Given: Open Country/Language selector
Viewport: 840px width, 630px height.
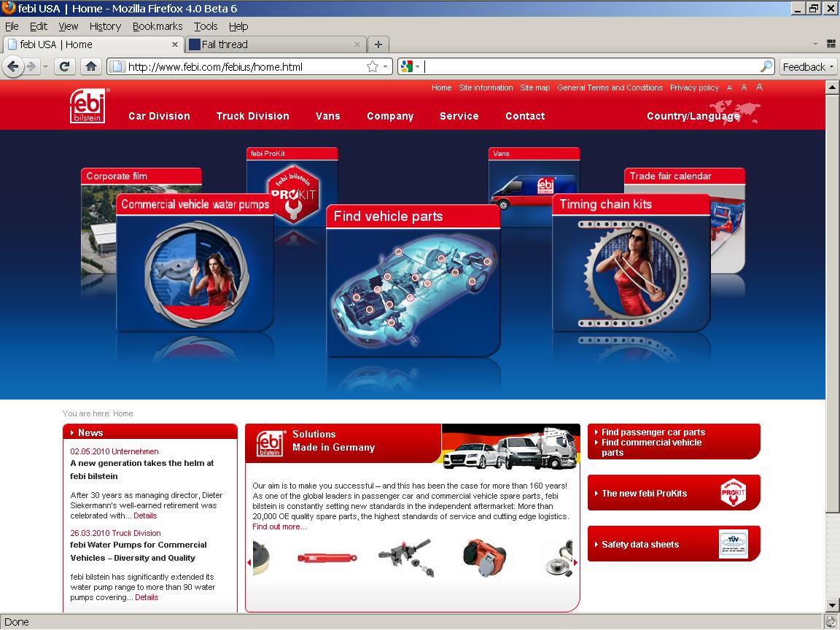Looking at the screenshot, I should tap(693, 116).
